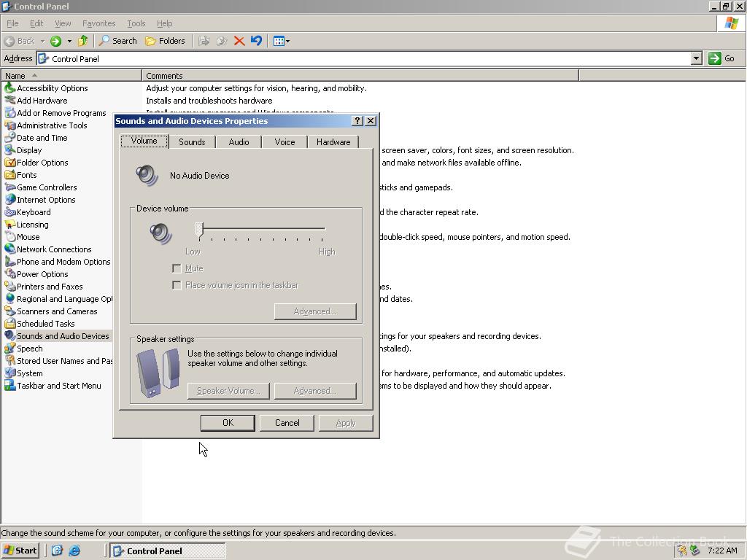
Task: Open the Internet Options icon
Action: pos(9,200)
